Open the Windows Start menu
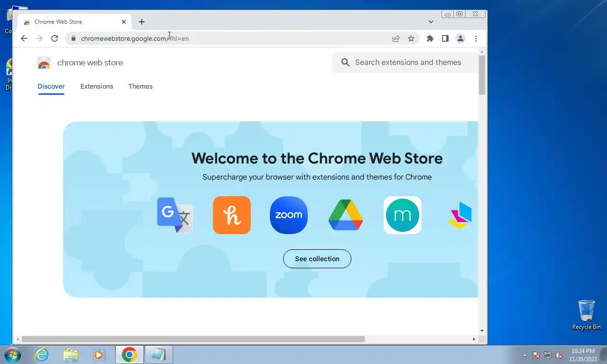The image size is (607, 364). coord(13,355)
